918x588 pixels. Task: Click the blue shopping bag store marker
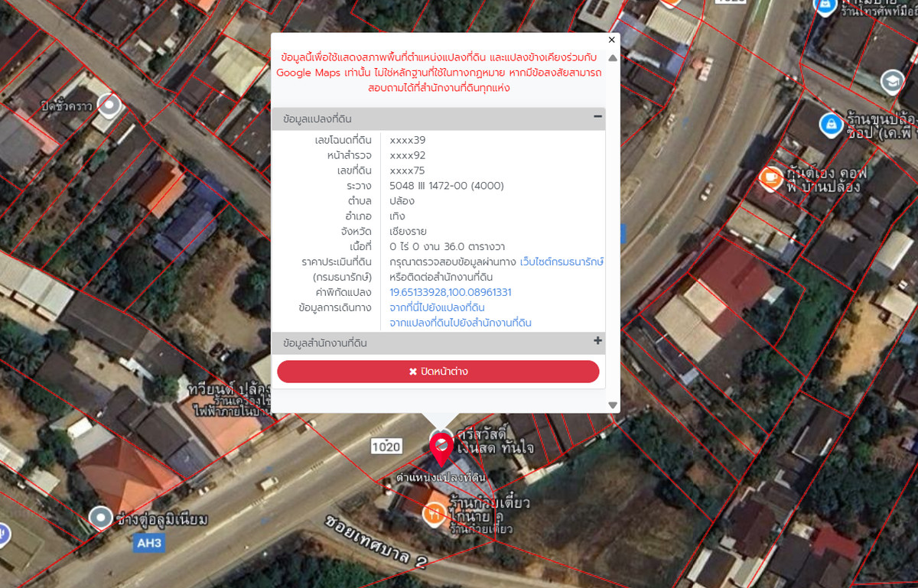click(831, 123)
